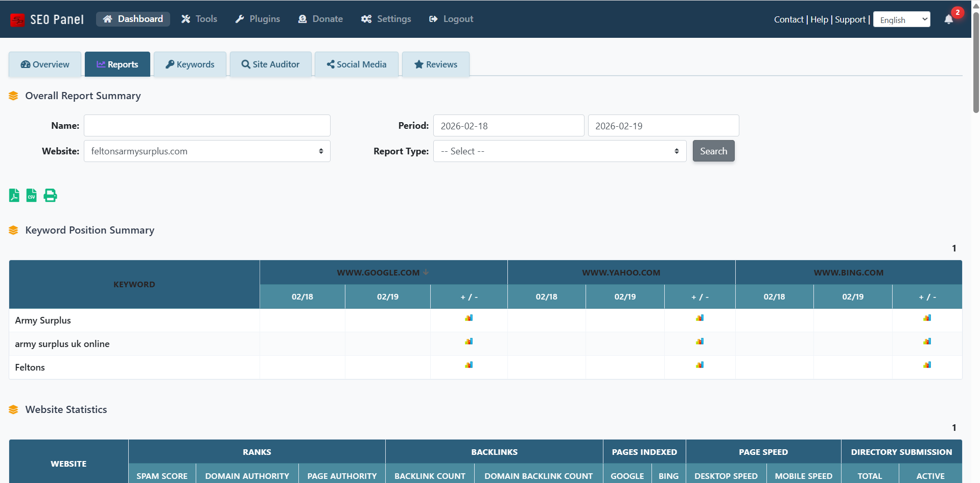Open the Feltons Bing comparison chart icon
This screenshot has height=483, width=980.
pos(927,364)
